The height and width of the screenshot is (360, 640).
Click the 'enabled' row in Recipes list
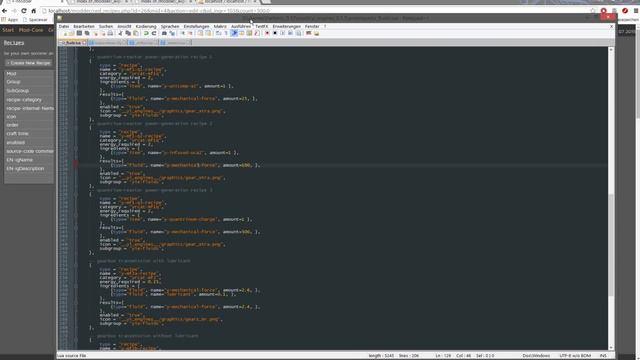[29, 142]
